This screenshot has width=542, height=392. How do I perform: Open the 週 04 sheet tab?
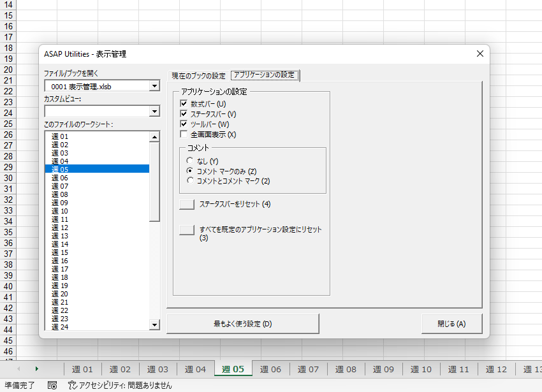[195, 369]
